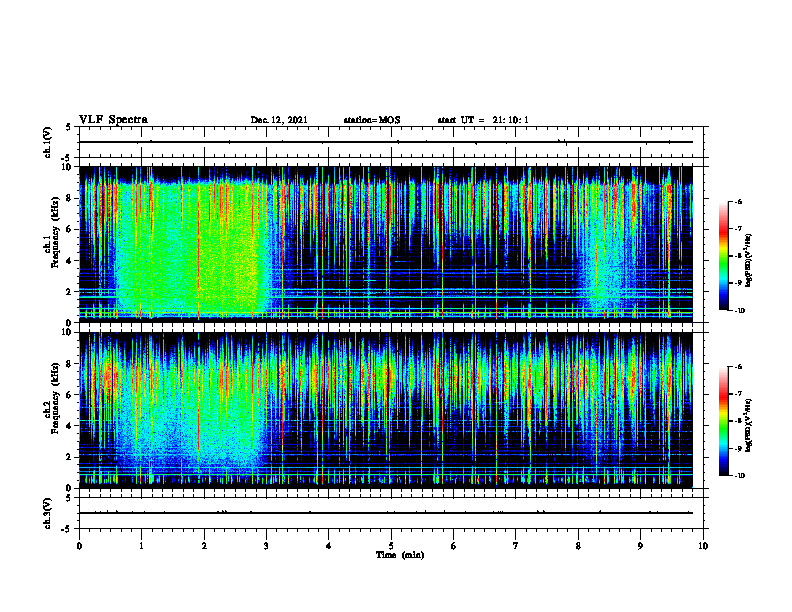Image resolution: width=792 pixels, height=612 pixels.
Task: Click time axis tick label "2"
Action: [x=204, y=546]
